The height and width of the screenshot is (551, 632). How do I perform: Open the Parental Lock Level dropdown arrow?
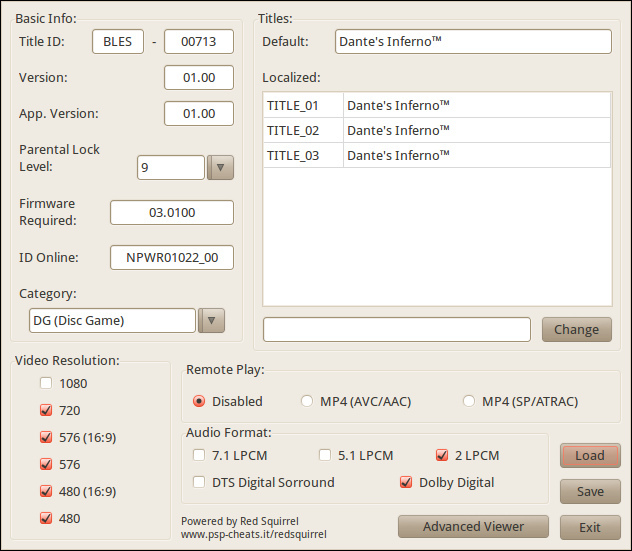click(220, 167)
